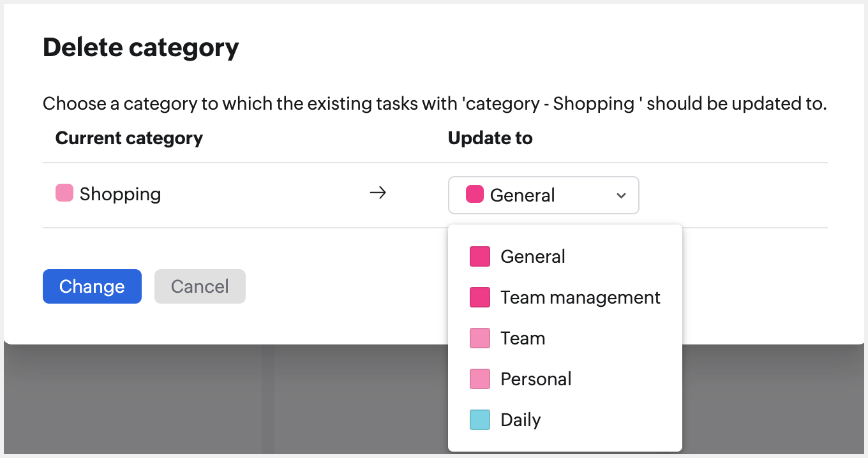Viewport: 868px width, 458px height.
Task: Click the pink Shopping category color swatch
Action: 63,193
